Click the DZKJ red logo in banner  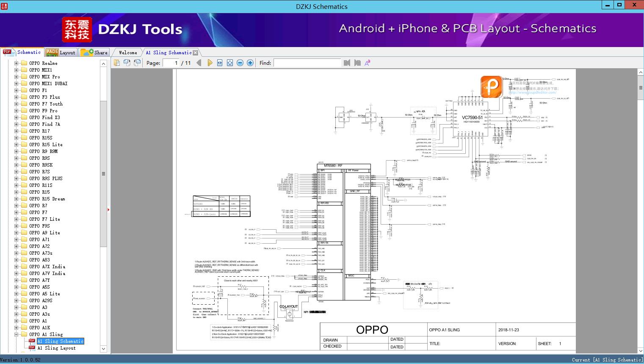[x=77, y=30]
